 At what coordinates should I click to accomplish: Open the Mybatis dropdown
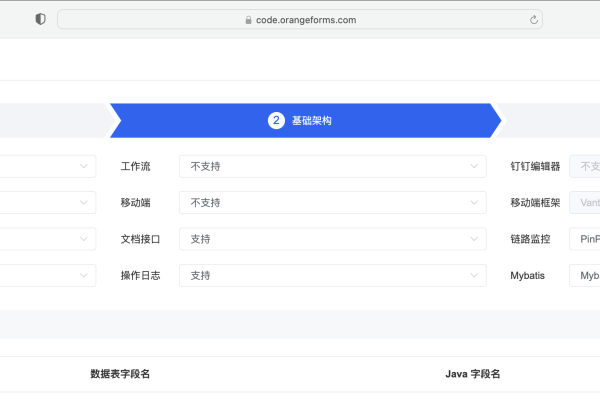pyautogui.click(x=585, y=276)
